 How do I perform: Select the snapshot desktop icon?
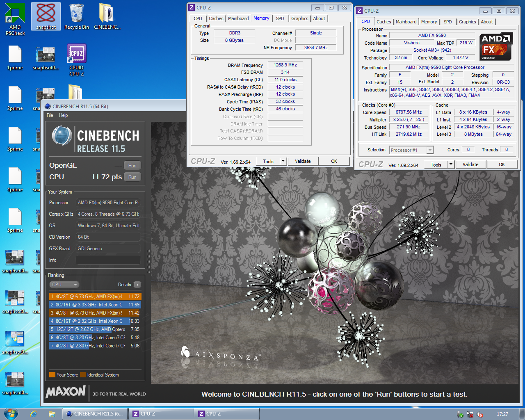[46, 16]
